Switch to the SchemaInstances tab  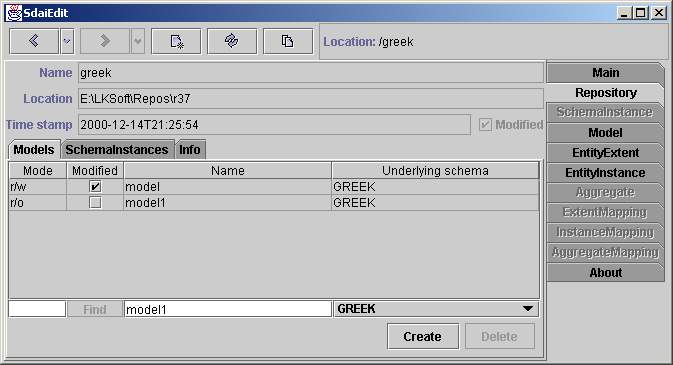(117, 149)
